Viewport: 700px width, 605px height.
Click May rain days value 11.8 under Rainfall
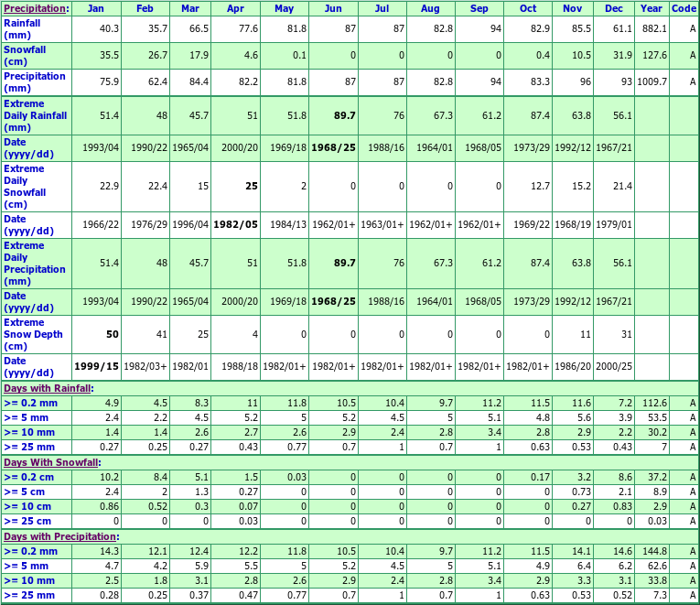296,404
